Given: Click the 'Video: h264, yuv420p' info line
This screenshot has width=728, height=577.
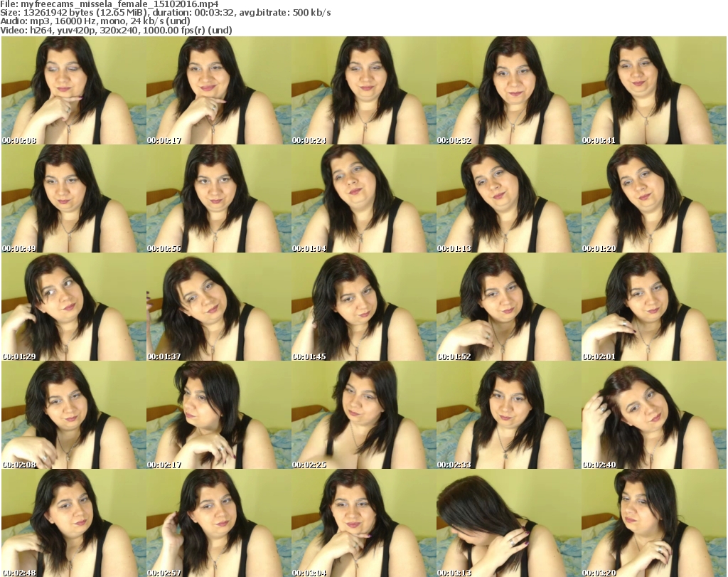Looking at the screenshot, I should click(x=116, y=30).
